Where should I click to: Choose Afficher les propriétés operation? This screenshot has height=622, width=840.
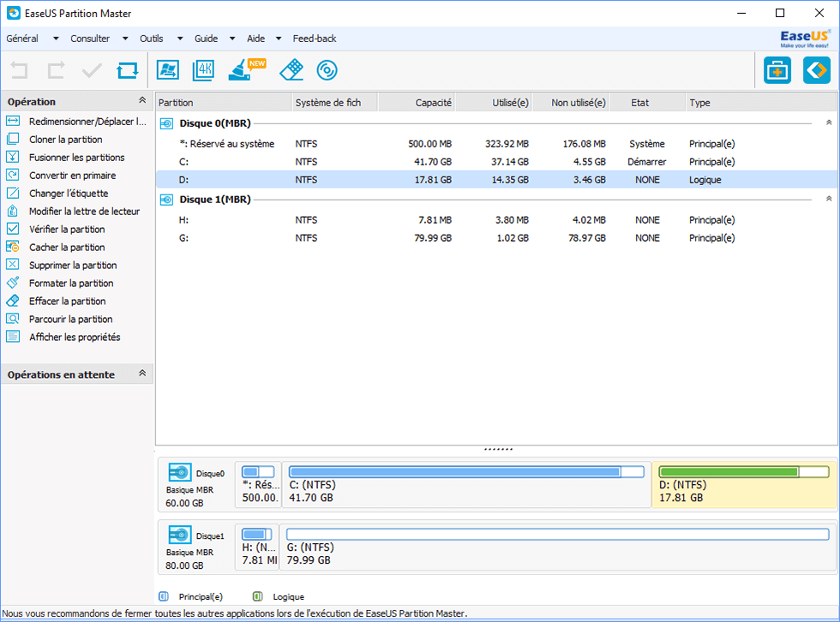[x=75, y=338]
